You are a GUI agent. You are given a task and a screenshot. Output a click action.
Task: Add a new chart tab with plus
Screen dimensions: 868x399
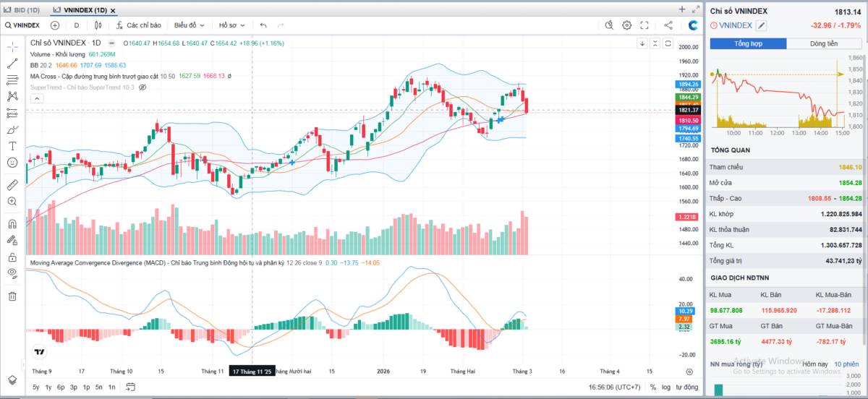pos(682,9)
